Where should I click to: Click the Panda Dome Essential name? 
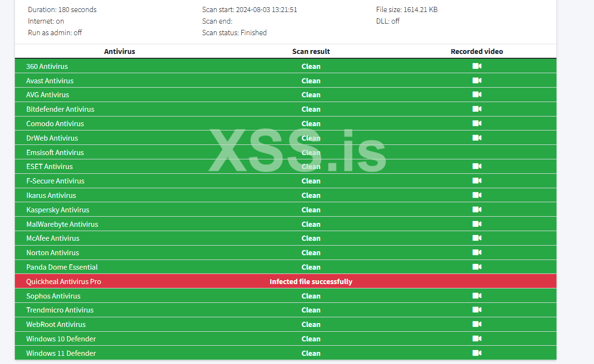62,267
